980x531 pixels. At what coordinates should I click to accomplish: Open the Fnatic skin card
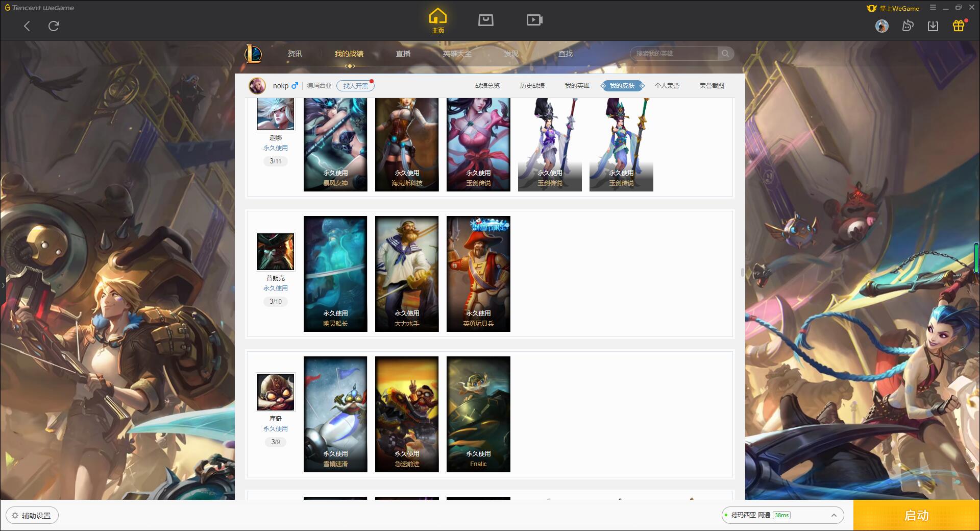click(478, 414)
